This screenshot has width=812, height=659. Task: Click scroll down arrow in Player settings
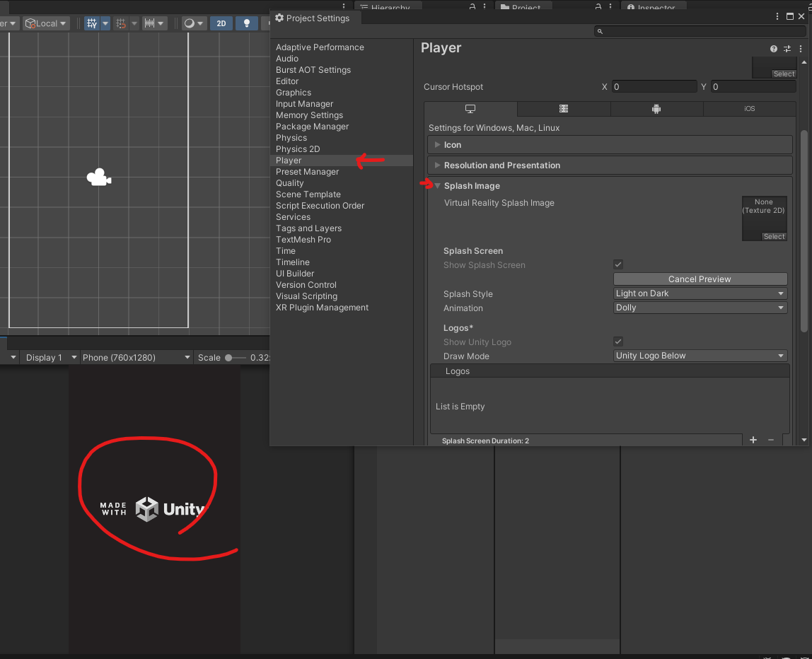[x=804, y=440]
